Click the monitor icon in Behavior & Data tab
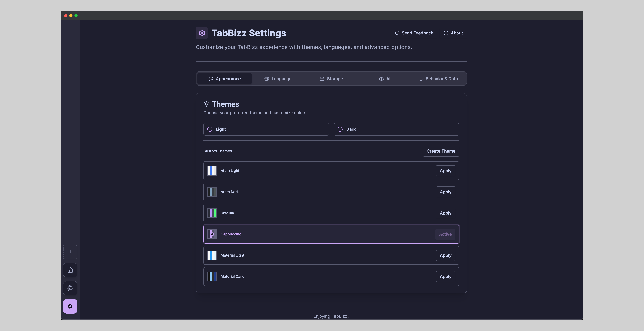The height and width of the screenshot is (331, 644). [421, 79]
